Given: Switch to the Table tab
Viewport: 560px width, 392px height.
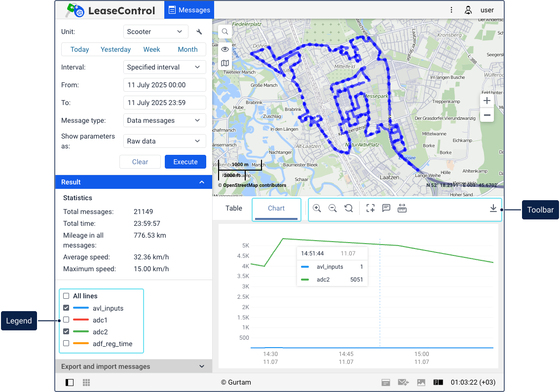Looking at the screenshot, I should [233, 208].
